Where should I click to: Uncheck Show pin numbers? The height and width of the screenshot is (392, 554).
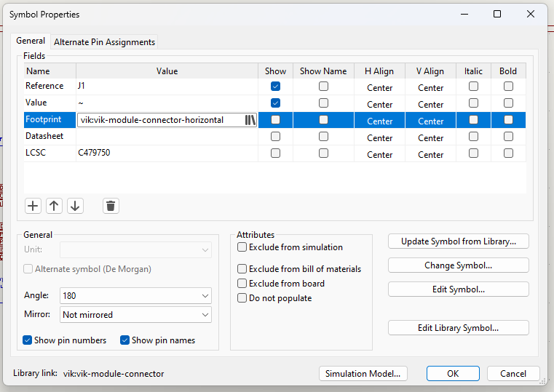click(27, 340)
